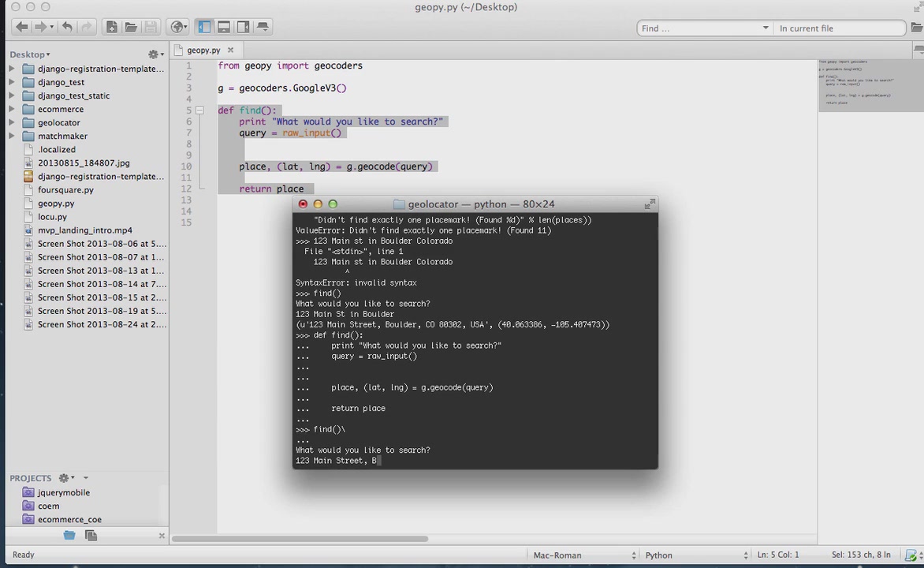This screenshot has width=924, height=568.
Task: Open the Desktop places dropdown
Action: click(x=29, y=54)
